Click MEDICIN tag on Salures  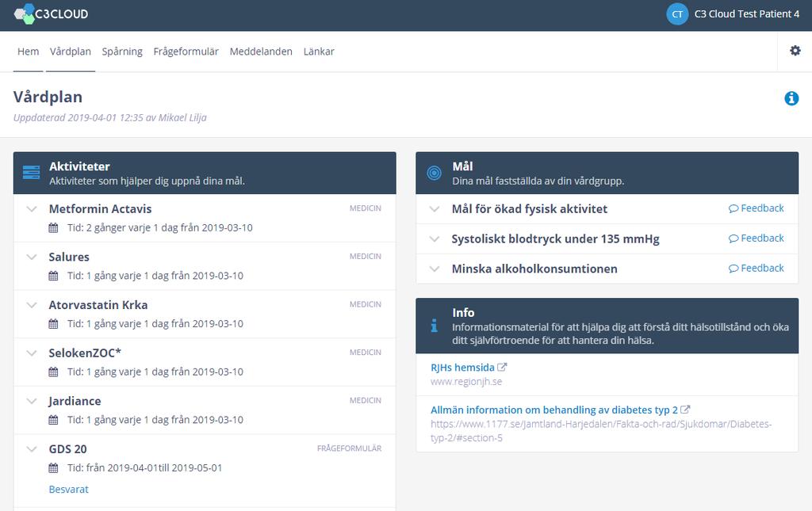coord(365,256)
